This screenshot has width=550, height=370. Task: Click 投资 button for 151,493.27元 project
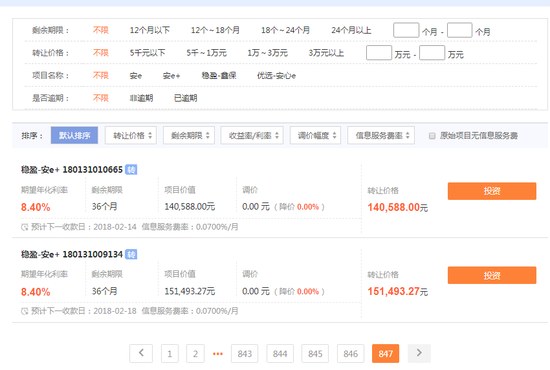(x=492, y=276)
